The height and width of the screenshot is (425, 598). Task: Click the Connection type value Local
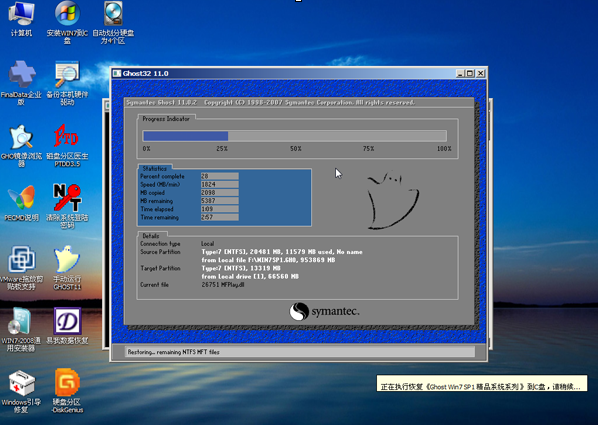tap(207, 243)
